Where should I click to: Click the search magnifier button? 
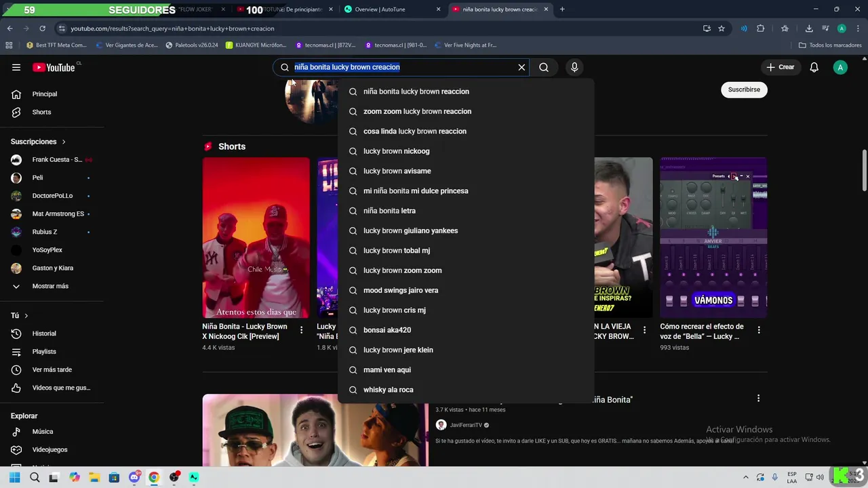(544, 67)
